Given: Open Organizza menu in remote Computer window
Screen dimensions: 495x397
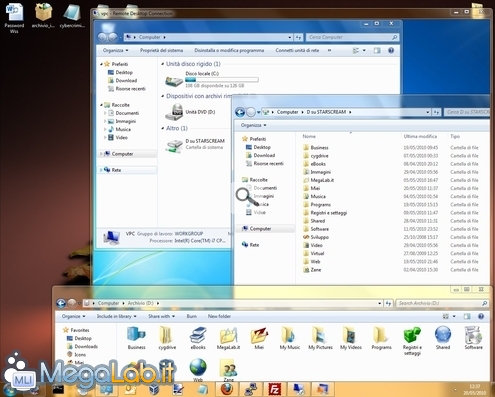Looking at the screenshot, I should point(115,50).
